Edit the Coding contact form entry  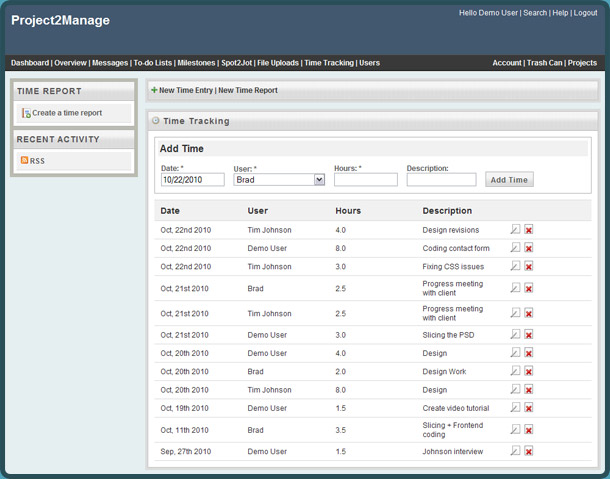point(515,247)
